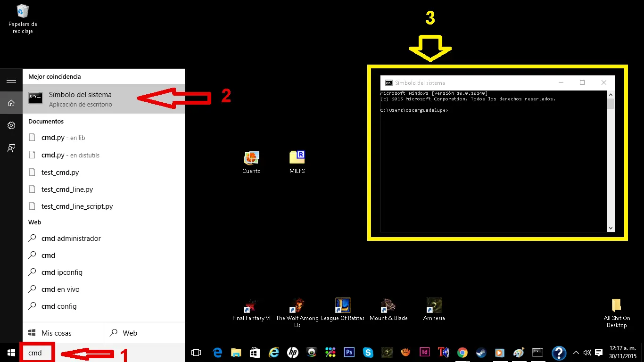Search the web for cmd ipconfig
This screenshot has width=644, height=362.
(x=104, y=272)
